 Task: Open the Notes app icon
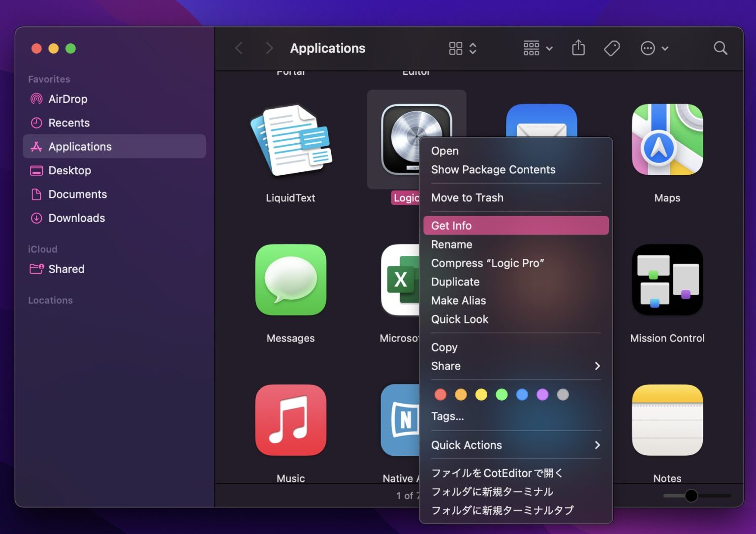(x=667, y=420)
